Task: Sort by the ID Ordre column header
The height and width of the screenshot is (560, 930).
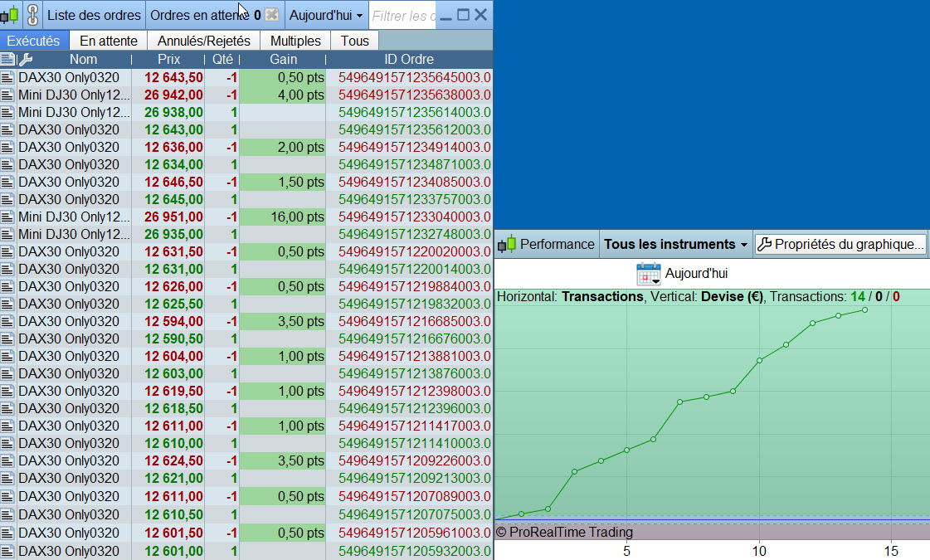Action: click(x=409, y=59)
